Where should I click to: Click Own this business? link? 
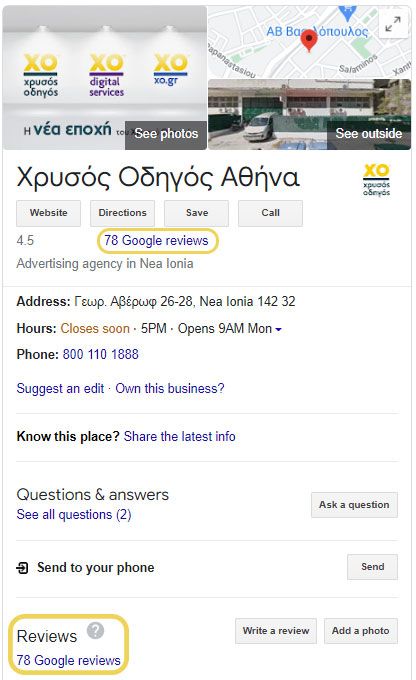click(x=170, y=388)
